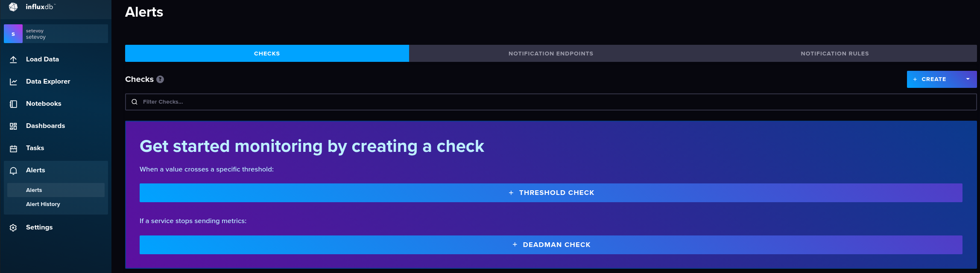Add a Threshold Check
The image size is (980, 273).
tap(551, 193)
